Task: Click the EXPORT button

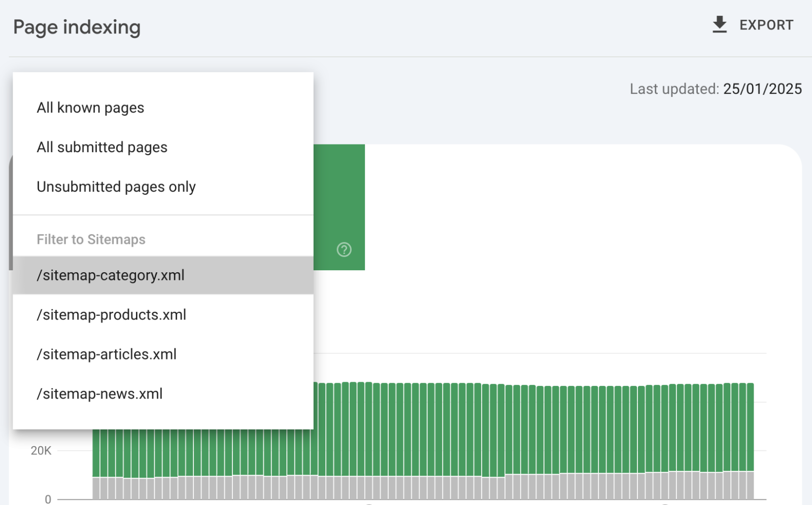Action: (766, 24)
